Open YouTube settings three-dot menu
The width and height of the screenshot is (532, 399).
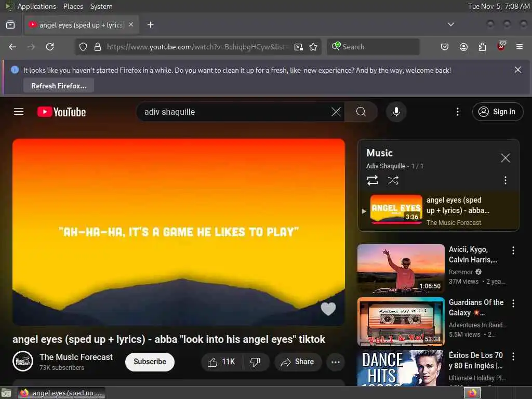pyautogui.click(x=457, y=112)
